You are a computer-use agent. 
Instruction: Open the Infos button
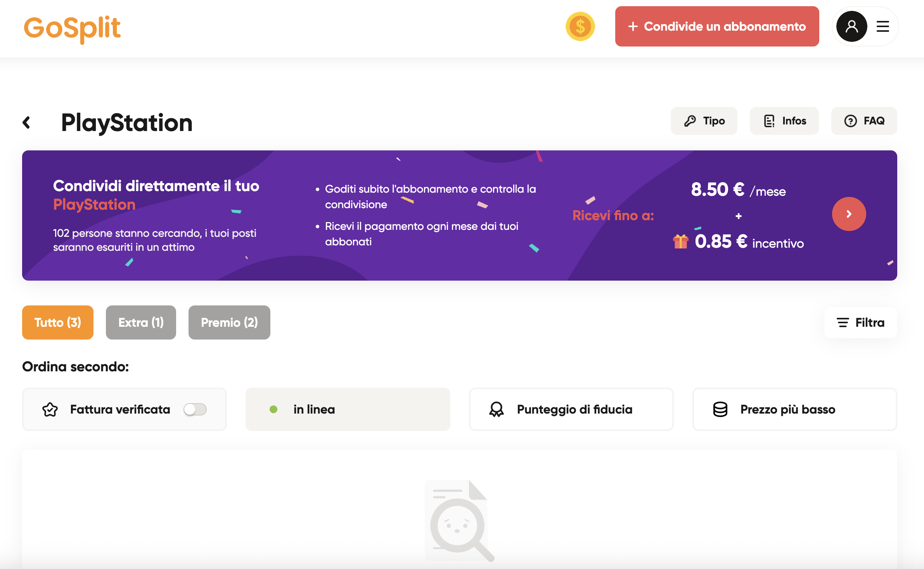(x=784, y=121)
